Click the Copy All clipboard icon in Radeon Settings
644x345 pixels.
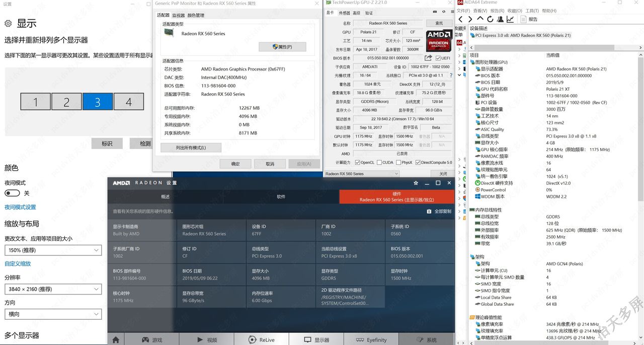429,212
